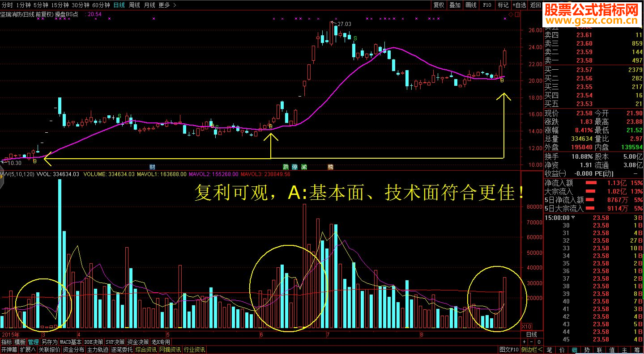Select the 管理 management tab
Image resolution: width=644 pixels, height=354 pixels.
coord(34,342)
